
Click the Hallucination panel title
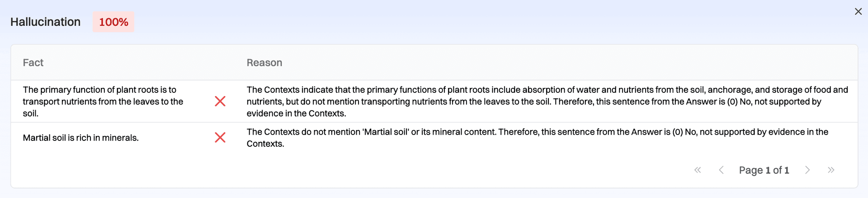(45, 22)
